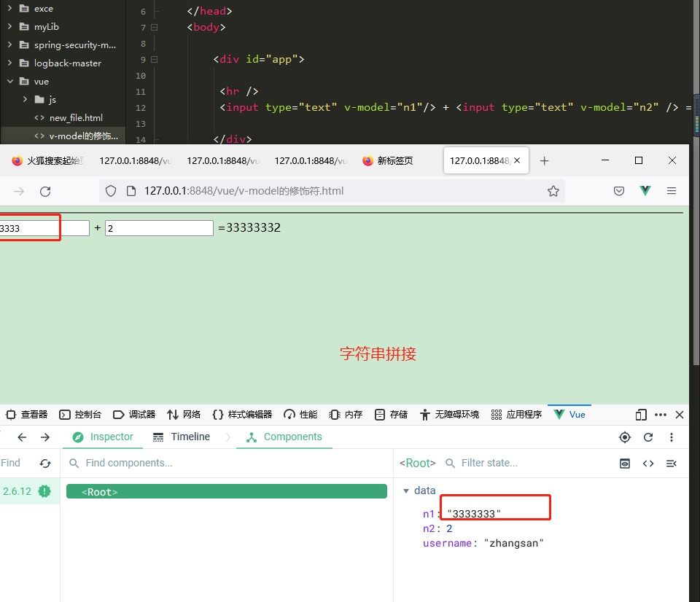This screenshot has width=700, height=602.
Task: Open the 应用程序 application panel
Action: 516,415
